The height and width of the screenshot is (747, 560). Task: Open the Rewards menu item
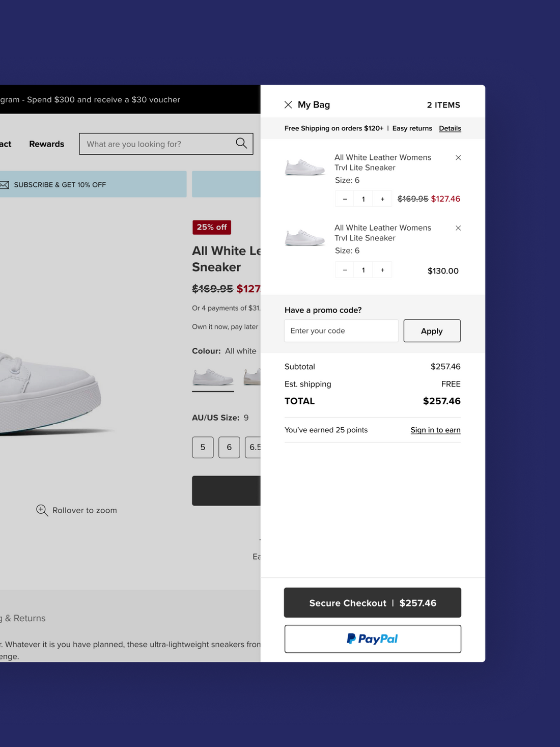click(46, 144)
